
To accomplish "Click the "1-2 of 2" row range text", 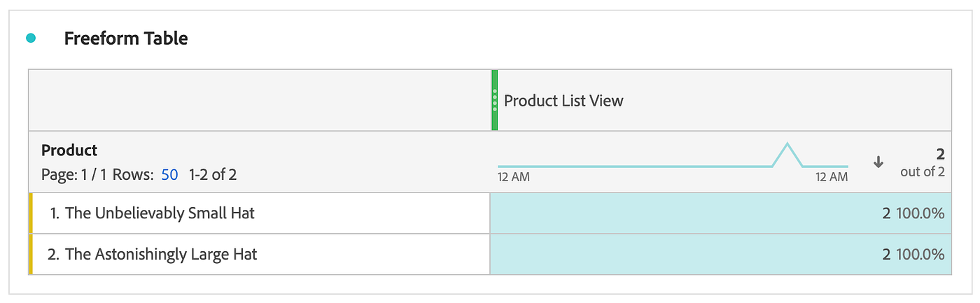I will 213,174.
